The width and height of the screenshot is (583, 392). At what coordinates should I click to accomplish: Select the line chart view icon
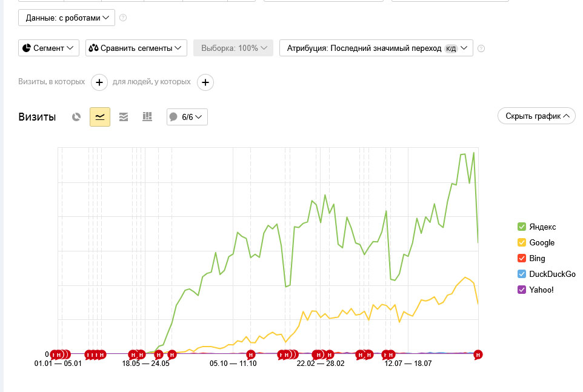100,117
